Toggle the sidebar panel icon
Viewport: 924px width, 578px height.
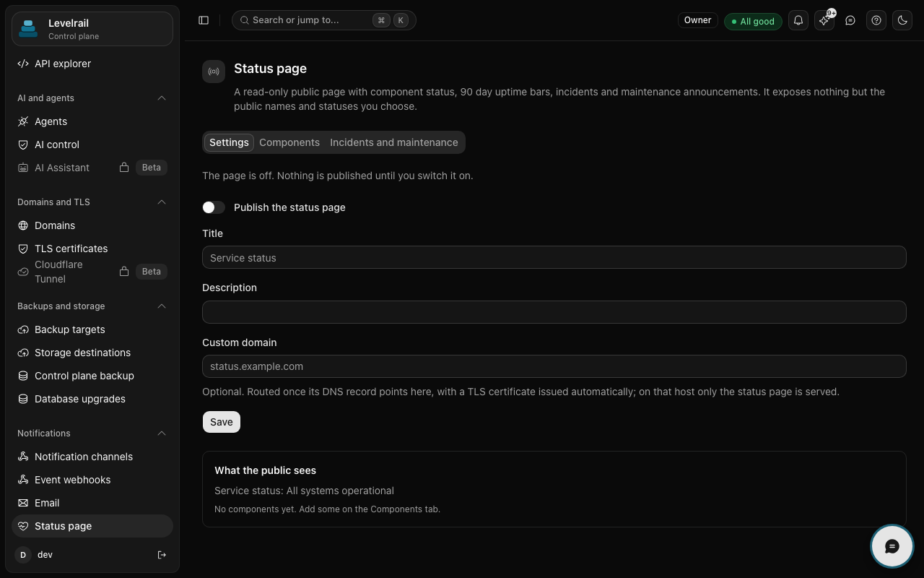coord(204,20)
